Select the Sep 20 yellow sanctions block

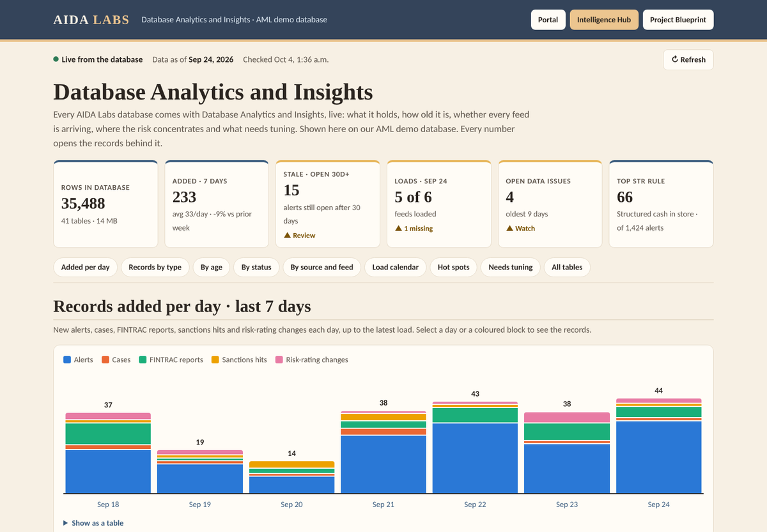(291, 464)
